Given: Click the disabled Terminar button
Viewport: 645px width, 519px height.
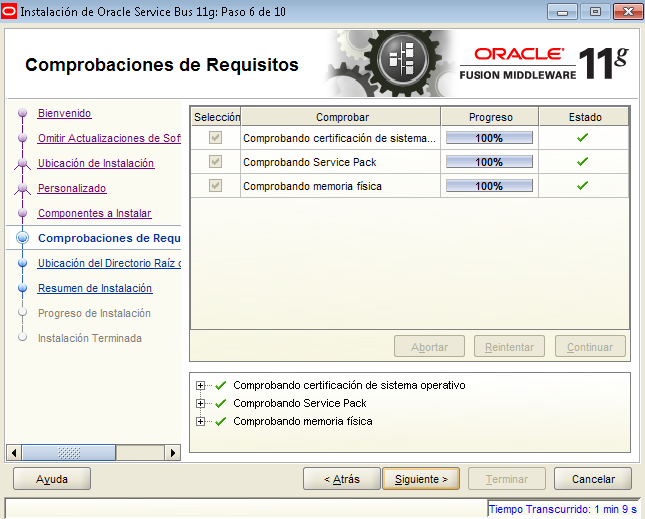Looking at the screenshot, I should (507, 479).
